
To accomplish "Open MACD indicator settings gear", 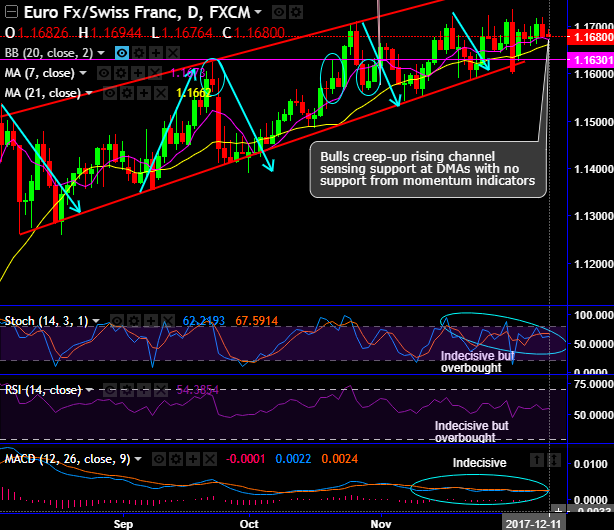I will click(x=175, y=459).
